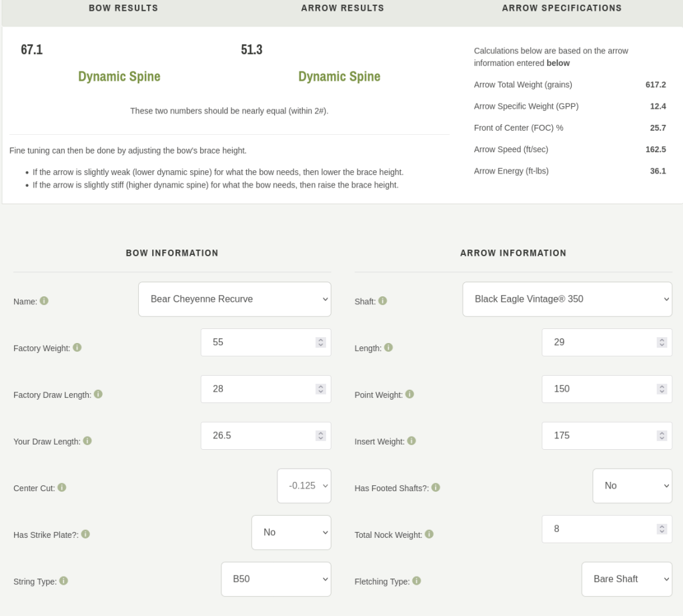The height and width of the screenshot is (616, 683).
Task: Open the Has Strike Plate dropdown
Action: [291, 533]
